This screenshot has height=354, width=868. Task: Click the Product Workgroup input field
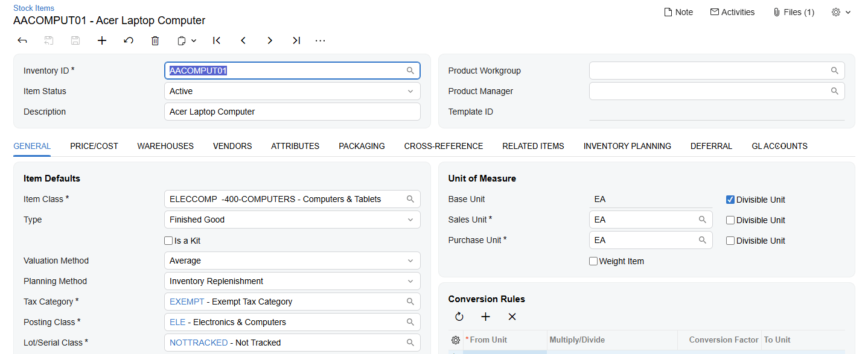click(x=717, y=71)
